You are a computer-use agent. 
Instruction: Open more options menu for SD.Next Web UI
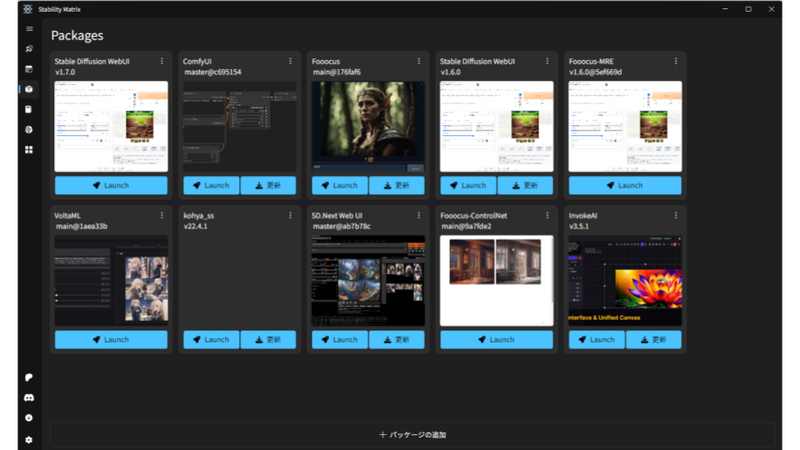click(x=419, y=215)
